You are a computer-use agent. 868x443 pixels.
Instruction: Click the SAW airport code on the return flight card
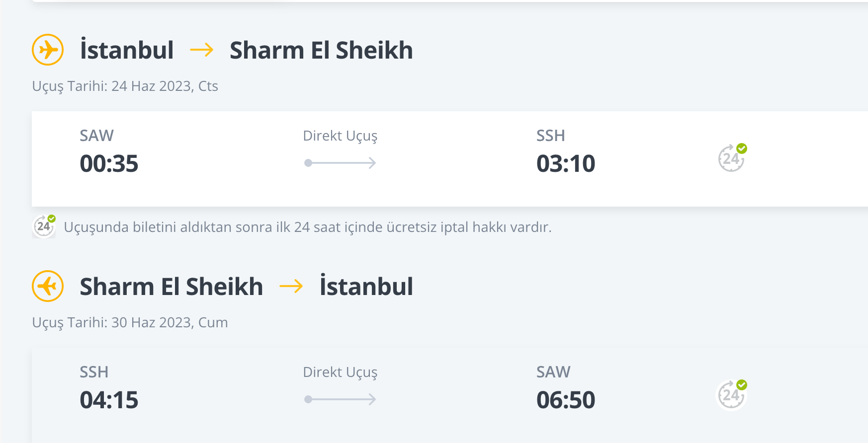(553, 372)
